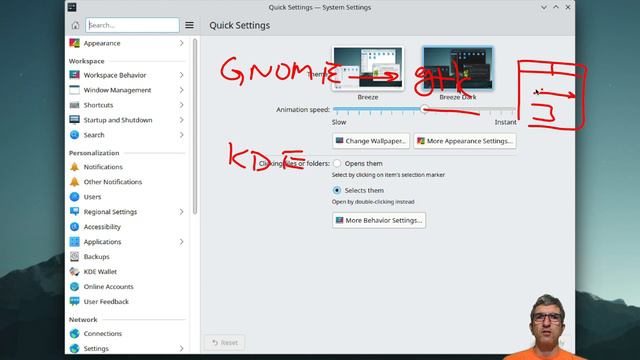Select the Breeze theme thumbnail
This screenshot has width=640, height=360.
pos(367,68)
